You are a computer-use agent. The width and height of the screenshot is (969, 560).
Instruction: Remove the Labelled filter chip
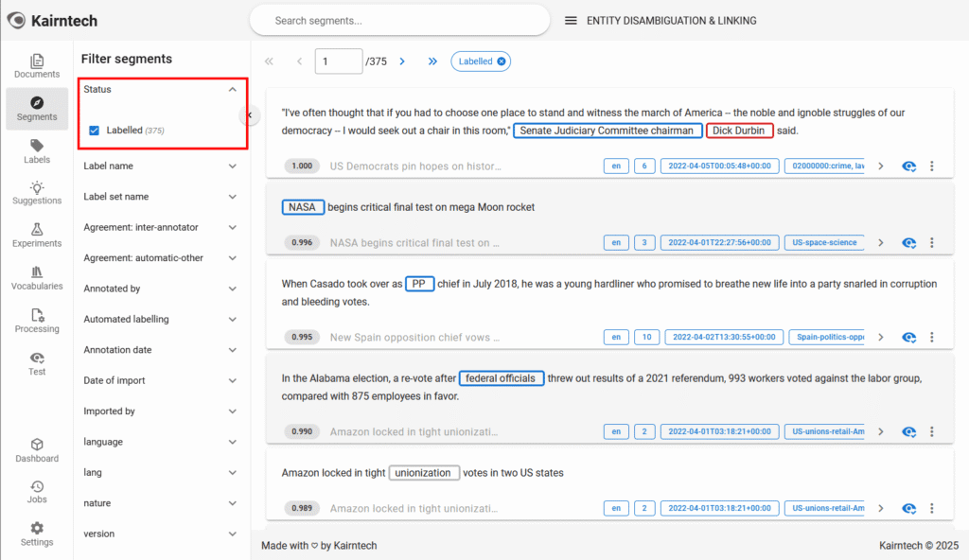pyautogui.click(x=502, y=61)
